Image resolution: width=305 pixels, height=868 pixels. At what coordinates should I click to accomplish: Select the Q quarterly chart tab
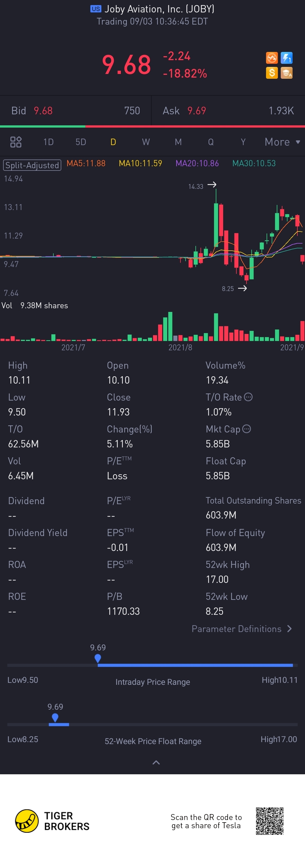point(211,142)
